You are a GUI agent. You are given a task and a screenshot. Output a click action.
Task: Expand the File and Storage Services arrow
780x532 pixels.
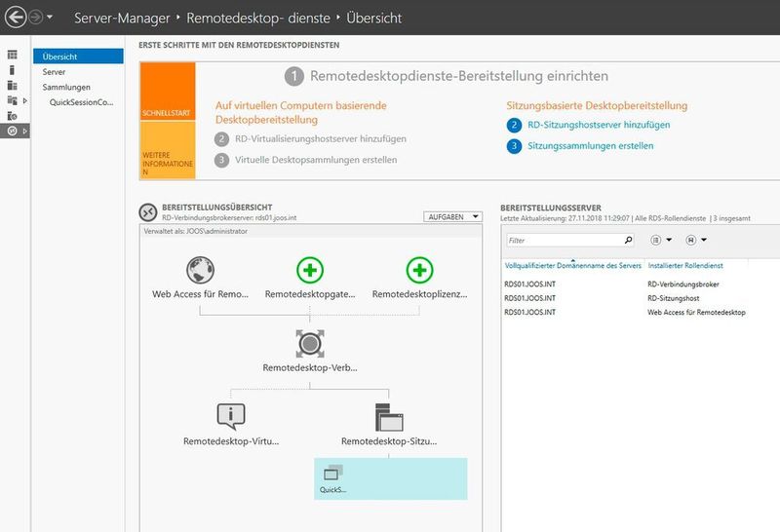[25, 101]
